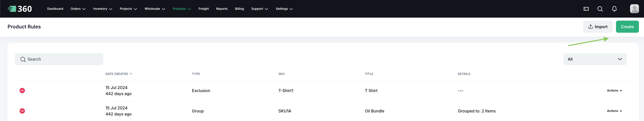Open the global search magnifier icon
This screenshot has width=644, height=121.
(600, 9)
